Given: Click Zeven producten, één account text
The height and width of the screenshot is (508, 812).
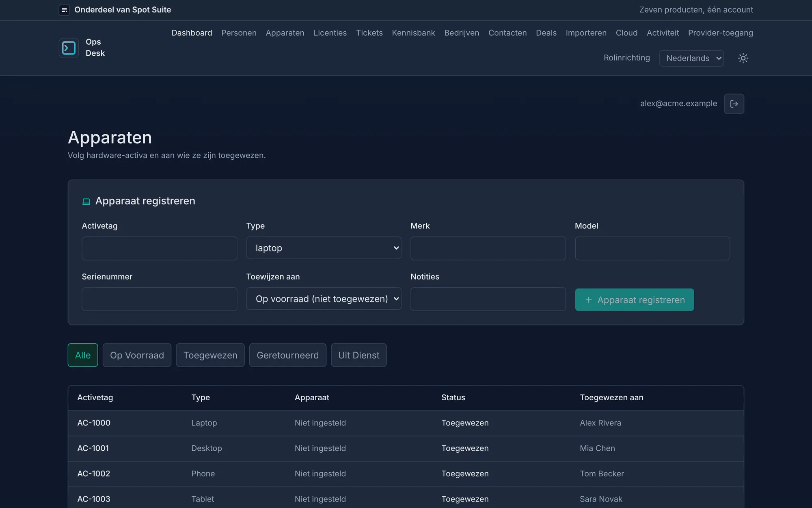Looking at the screenshot, I should [x=696, y=10].
